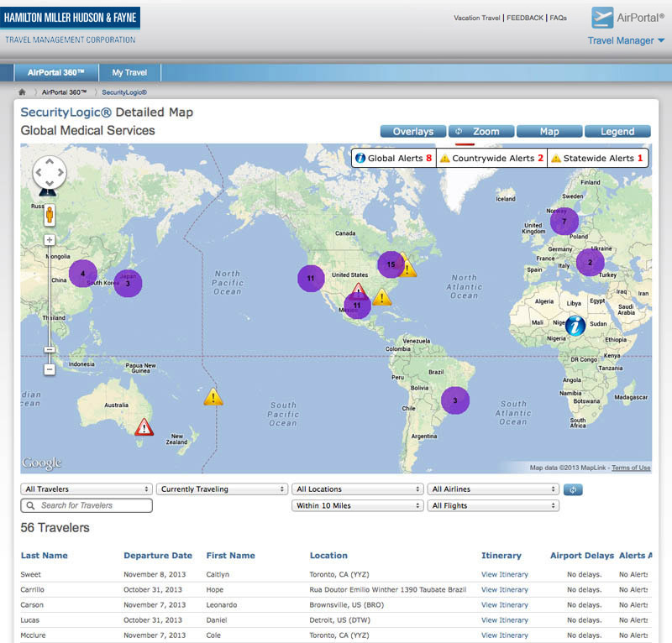Screen dimensions: 672x643
Task: Click the AirPortal airplane logo icon
Action: coord(602,18)
